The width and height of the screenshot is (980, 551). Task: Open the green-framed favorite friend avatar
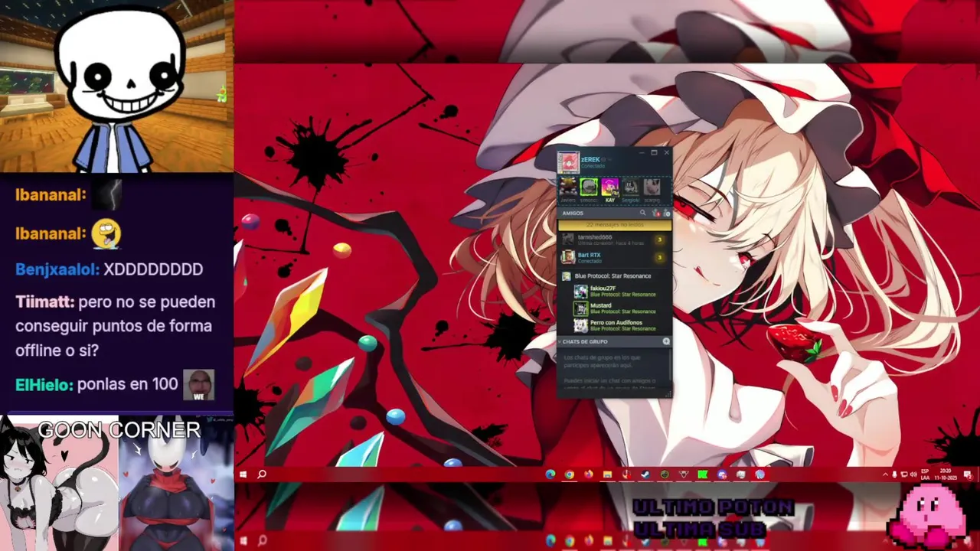point(589,186)
